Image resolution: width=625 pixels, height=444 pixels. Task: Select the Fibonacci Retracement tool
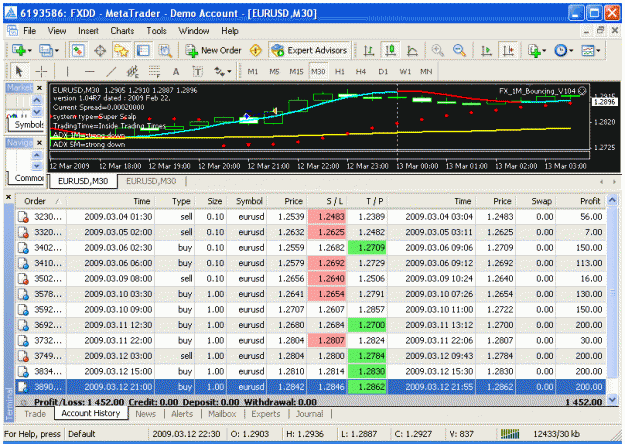tap(154, 72)
